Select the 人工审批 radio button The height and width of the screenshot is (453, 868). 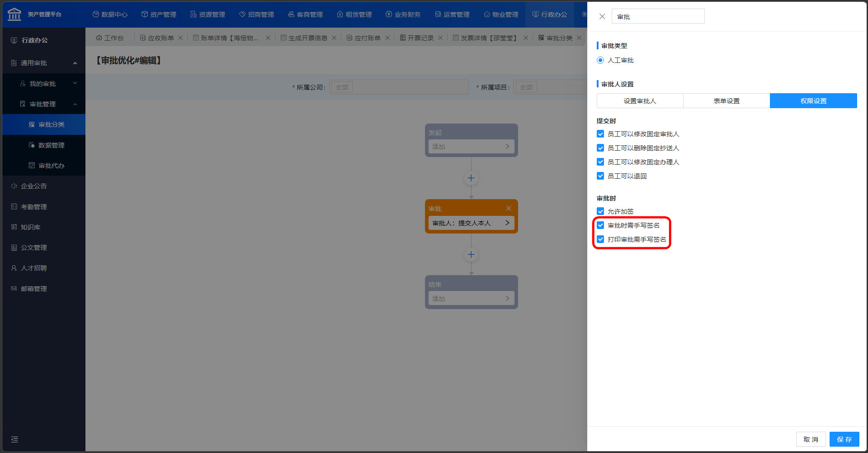click(x=600, y=60)
